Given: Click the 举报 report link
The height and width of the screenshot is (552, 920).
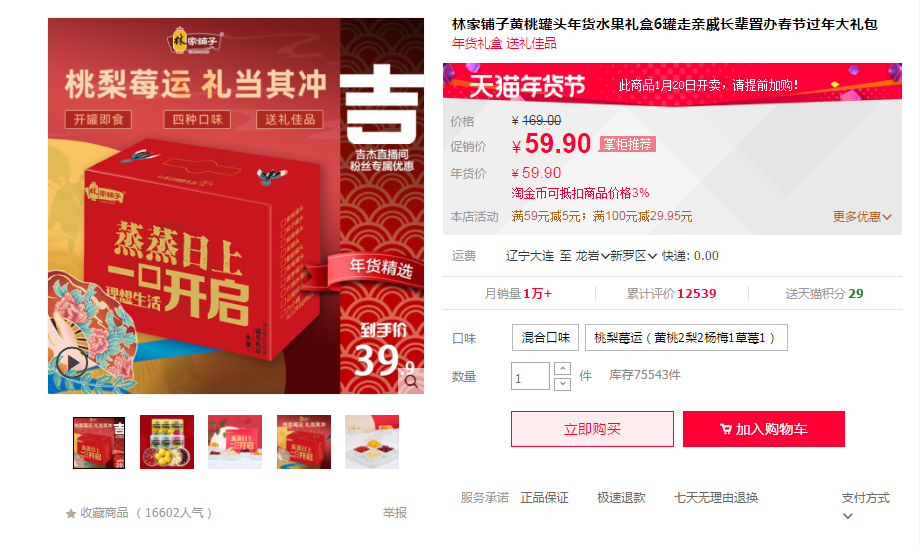Looking at the screenshot, I should (x=395, y=513).
